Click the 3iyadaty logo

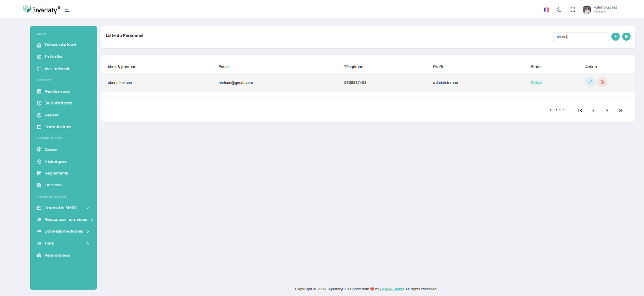click(41, 10)
